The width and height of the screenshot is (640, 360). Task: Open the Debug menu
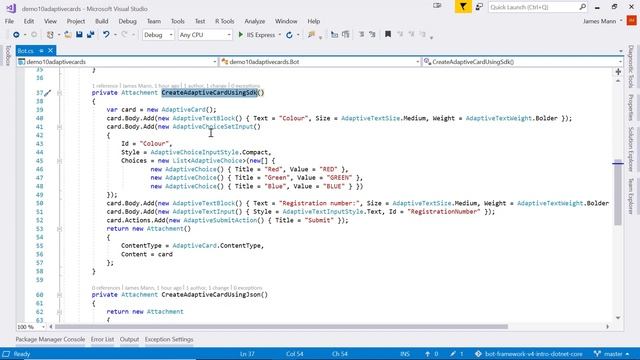[x=127, y=21]
